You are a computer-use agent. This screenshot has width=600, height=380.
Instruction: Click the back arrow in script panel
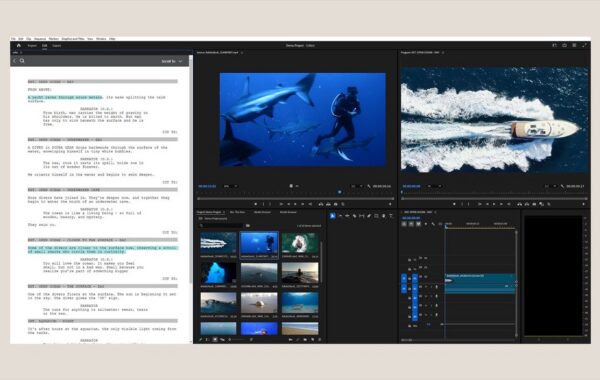point(15,61)
